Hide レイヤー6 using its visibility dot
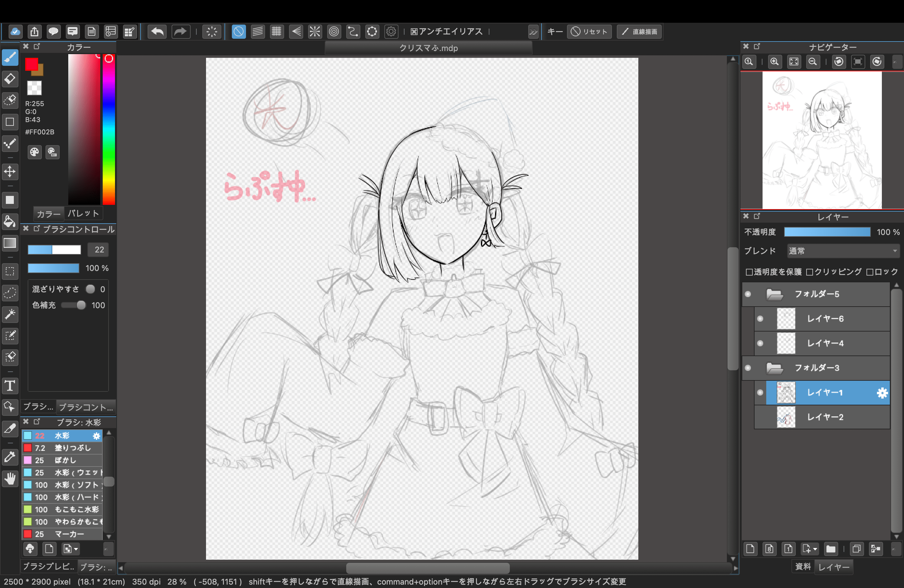Image resolution: width=904 pixels, height=588 pixels. [760, 319]
